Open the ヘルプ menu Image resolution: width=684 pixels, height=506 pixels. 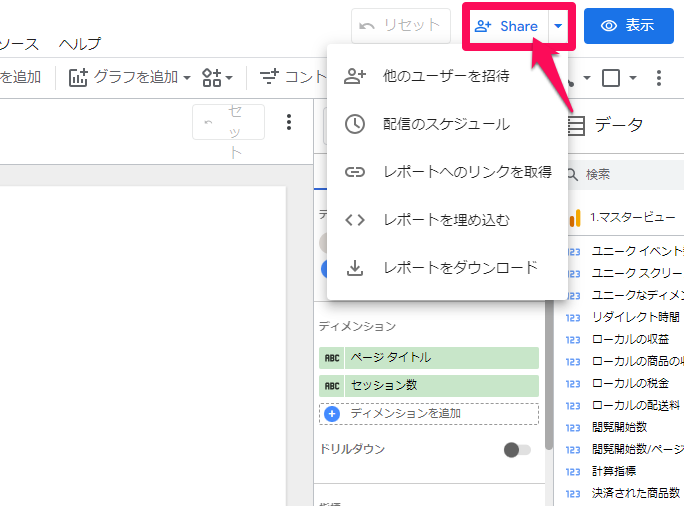tap(80, 44)
